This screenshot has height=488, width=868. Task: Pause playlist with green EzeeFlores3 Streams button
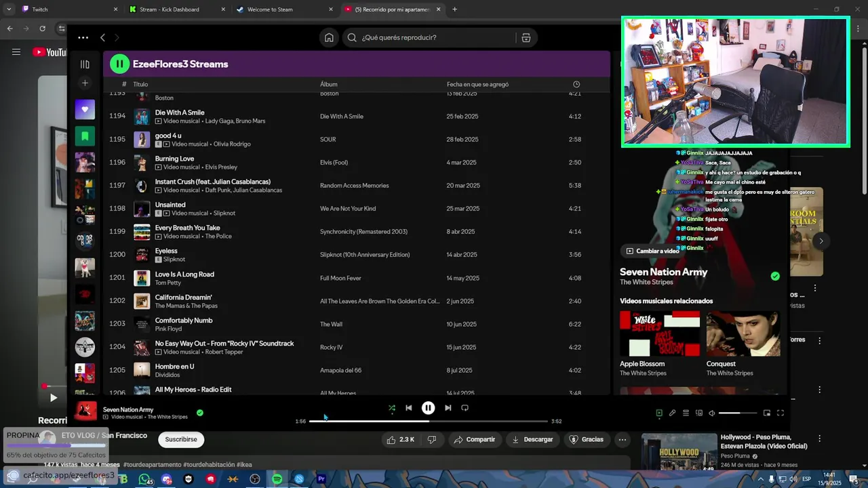coord(119,64)
